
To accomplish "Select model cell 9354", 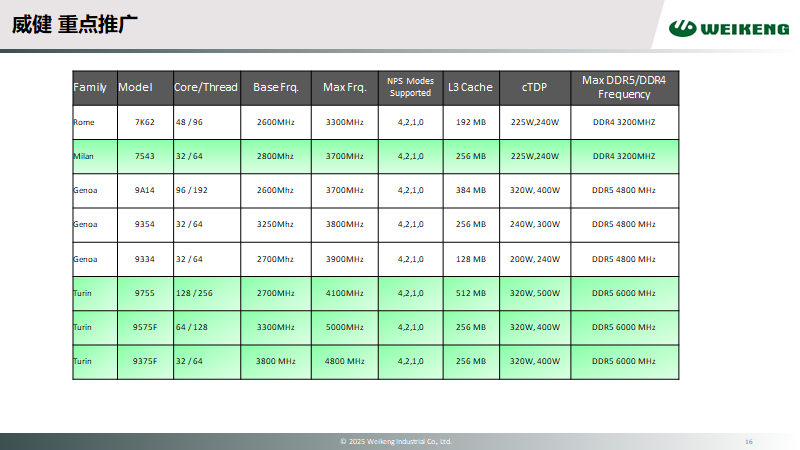I will point(145,224).
